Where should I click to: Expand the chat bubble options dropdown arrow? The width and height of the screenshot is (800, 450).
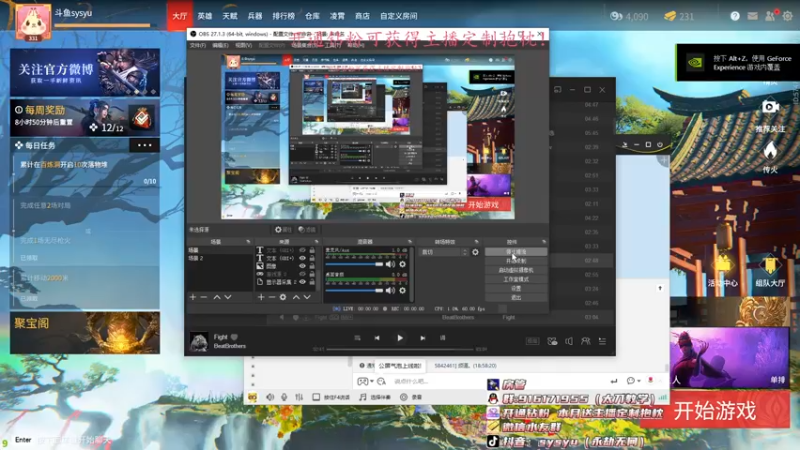point(639,381)
